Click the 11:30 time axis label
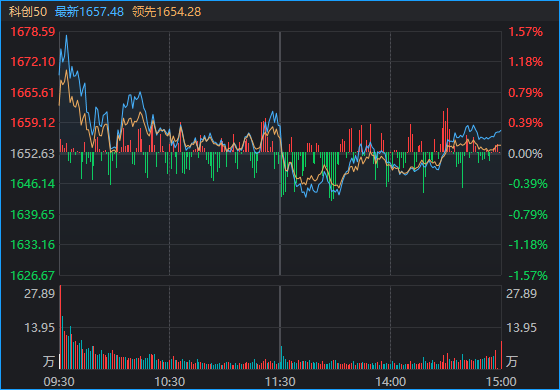The width and height of the screenshot is (560, 390). point(280,382)
